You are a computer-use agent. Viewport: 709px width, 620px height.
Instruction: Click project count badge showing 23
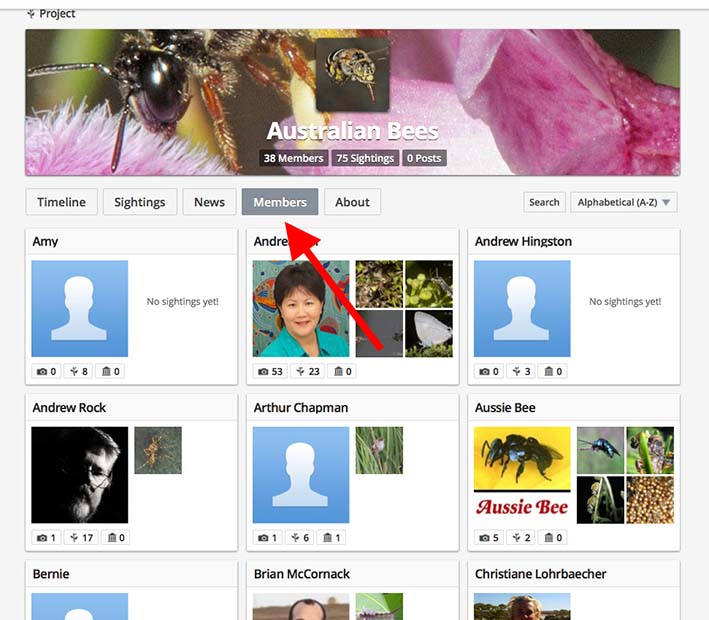(x=308, y=371)
